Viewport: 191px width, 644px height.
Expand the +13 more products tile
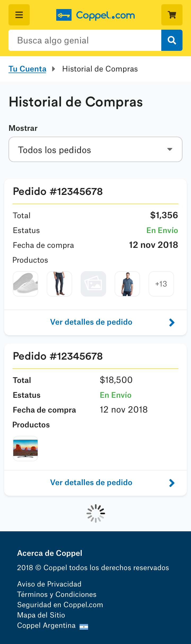tap(161, 284)
